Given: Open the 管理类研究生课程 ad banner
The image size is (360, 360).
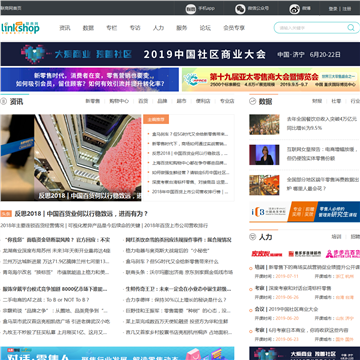Looking at the screenshot, I should (x=305, y=212).
